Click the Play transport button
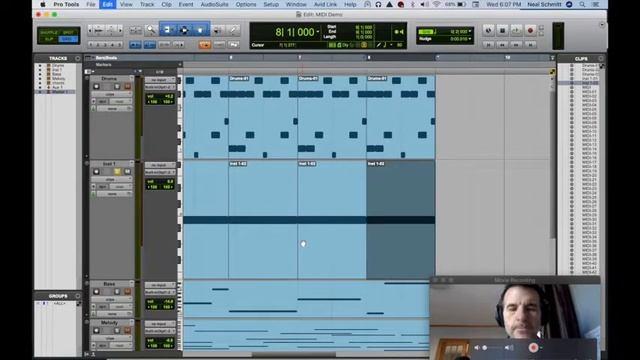 516,30
